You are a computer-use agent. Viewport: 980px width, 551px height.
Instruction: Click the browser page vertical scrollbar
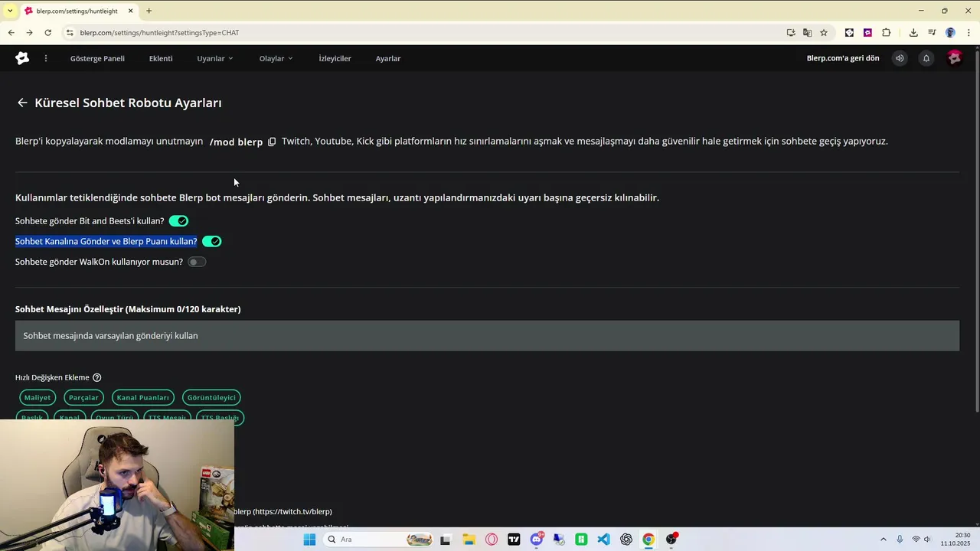tap(976, 230)
